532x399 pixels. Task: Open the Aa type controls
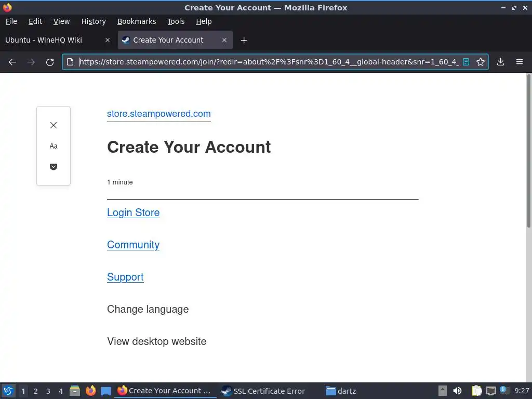54,146
